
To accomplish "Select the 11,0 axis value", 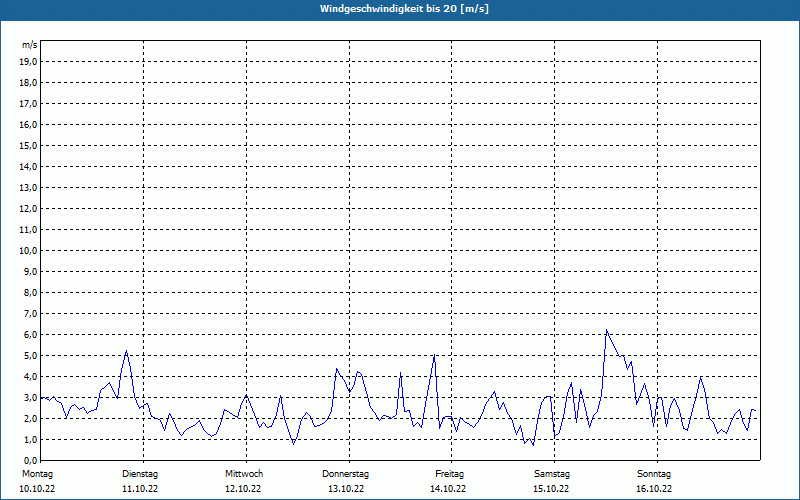I will [28, 230].
